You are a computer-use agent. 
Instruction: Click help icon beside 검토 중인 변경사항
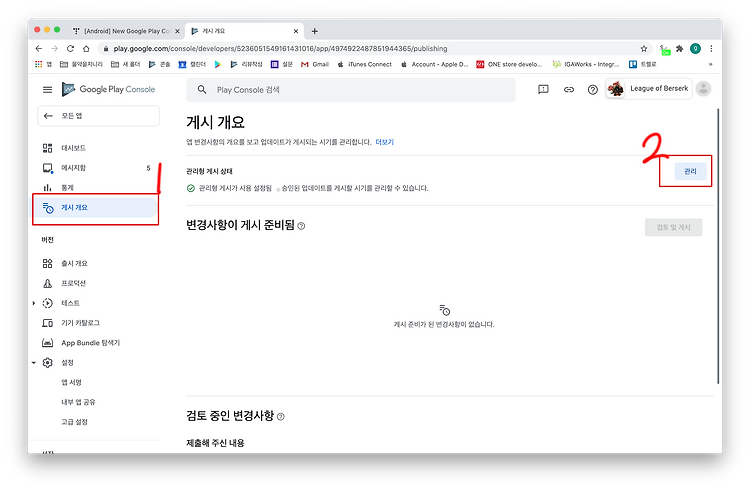point(281,417)
